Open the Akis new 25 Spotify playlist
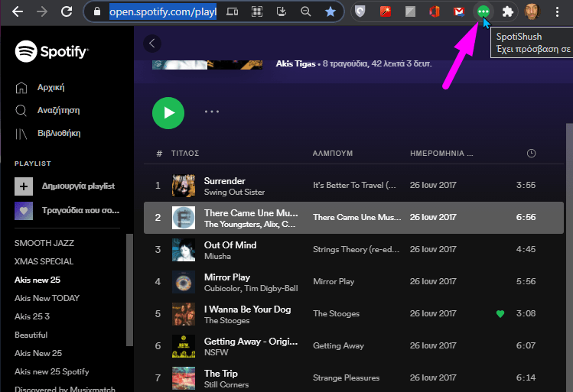This screenshot has height=392, width=573. coord(52,371)
